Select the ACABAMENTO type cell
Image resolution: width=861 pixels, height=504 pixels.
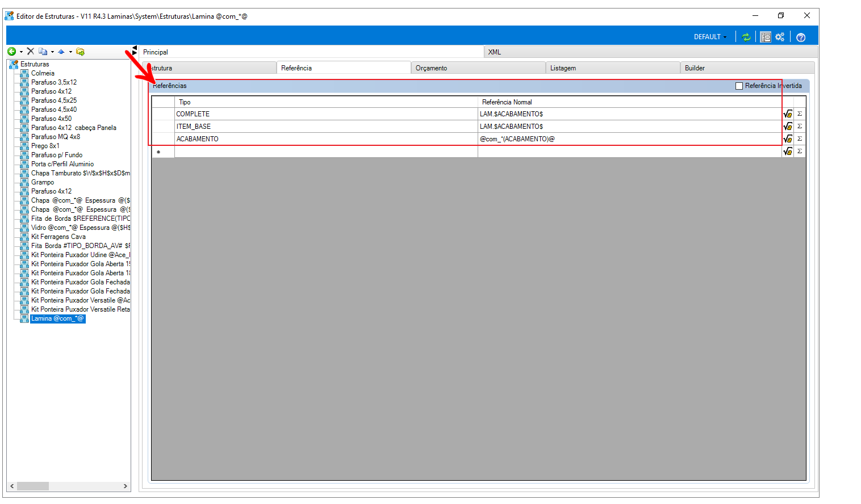pyautogui.click(x=326, y=139)
